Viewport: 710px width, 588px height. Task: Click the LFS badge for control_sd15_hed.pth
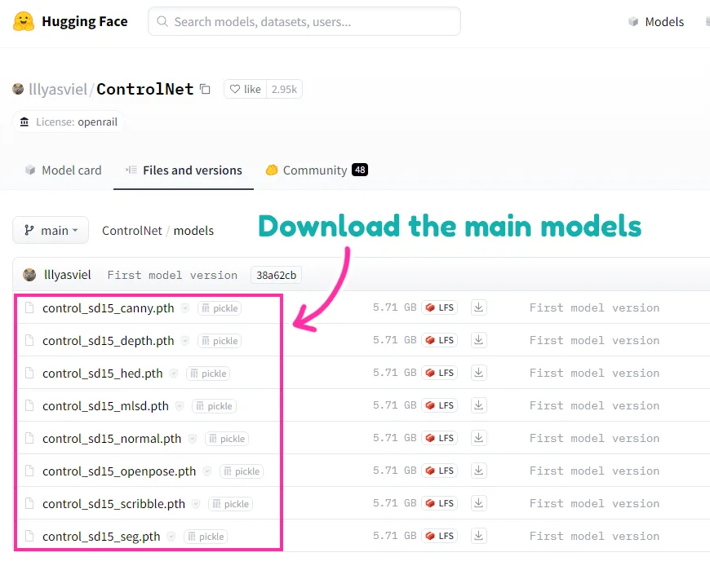[439, 373]
